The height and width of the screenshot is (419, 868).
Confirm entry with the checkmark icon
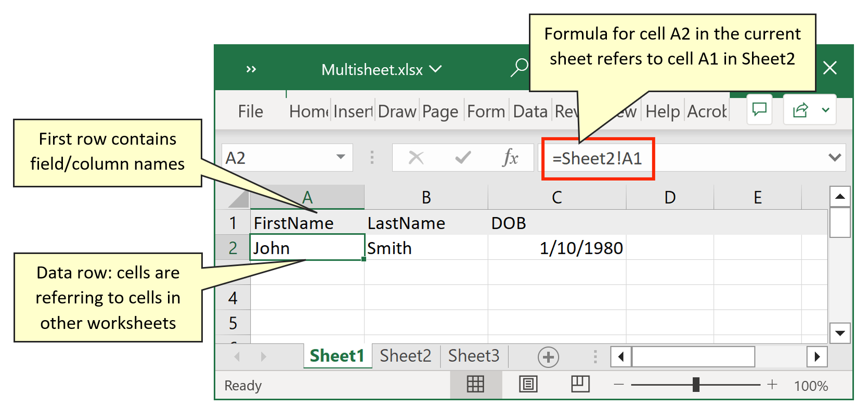point(462,157)
